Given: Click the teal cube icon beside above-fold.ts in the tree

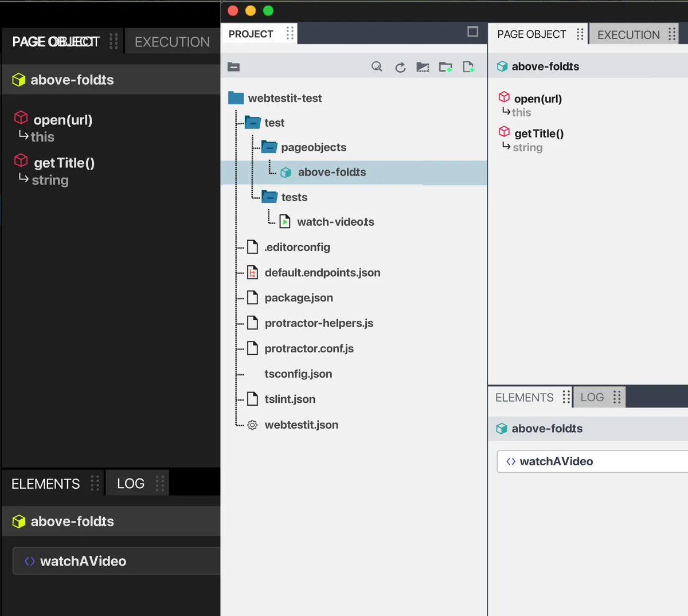Looking at the screenshot, I should (286, 172).
